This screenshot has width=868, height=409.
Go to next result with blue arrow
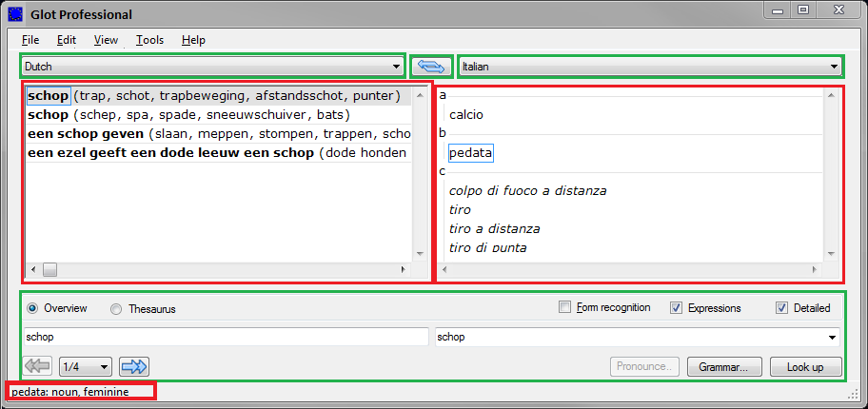coord(134,366)
